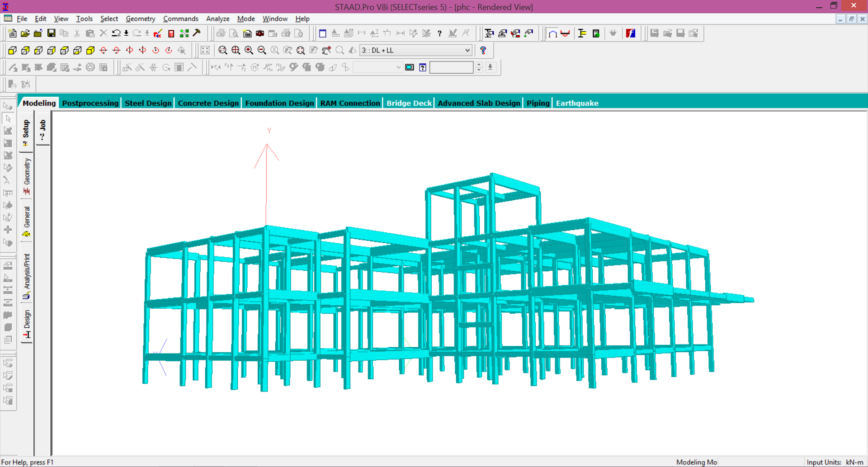
Task: Click the Save floppy disk icon
Action: click(51, 33)
